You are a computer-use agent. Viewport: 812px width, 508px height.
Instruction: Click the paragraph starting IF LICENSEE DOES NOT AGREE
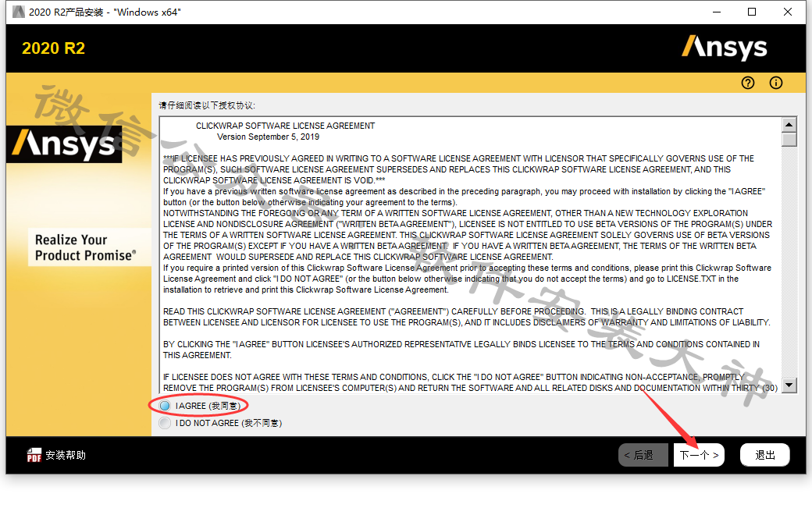(470, 382)
